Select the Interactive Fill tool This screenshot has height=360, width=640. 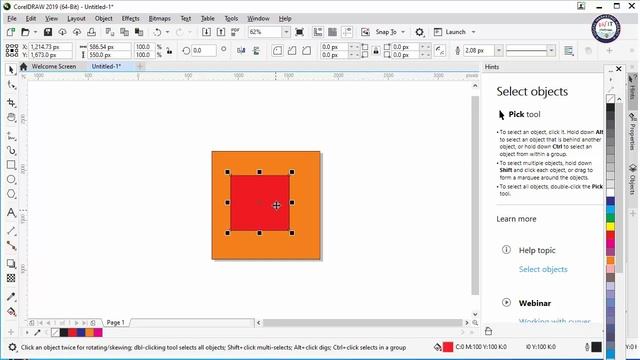click(11, 312)
